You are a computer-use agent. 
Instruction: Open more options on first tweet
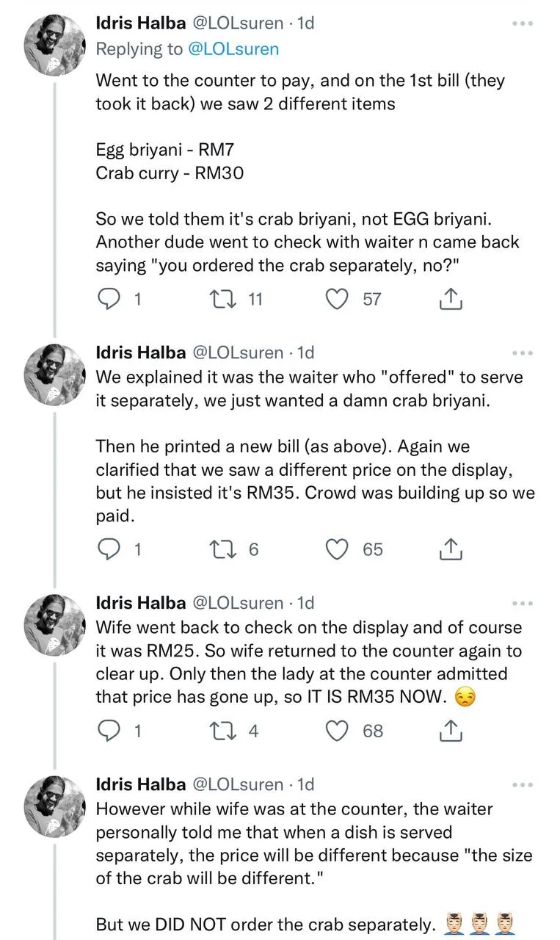point(522,23)
